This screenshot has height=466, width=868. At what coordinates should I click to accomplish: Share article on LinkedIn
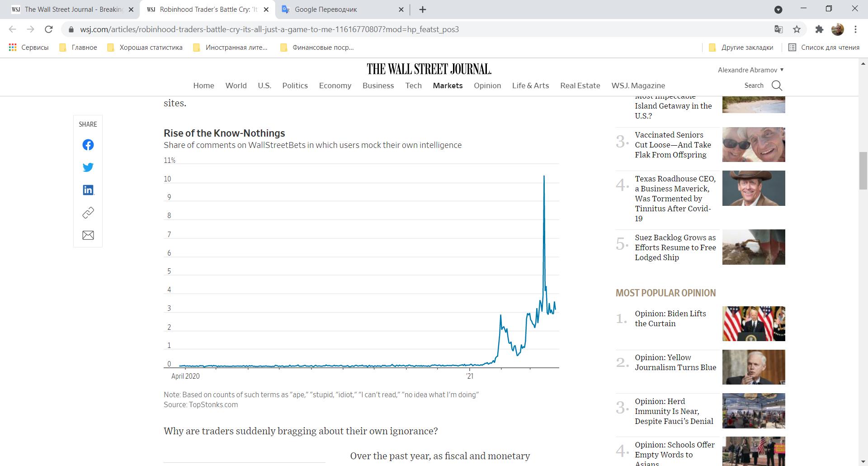[88, 190]
